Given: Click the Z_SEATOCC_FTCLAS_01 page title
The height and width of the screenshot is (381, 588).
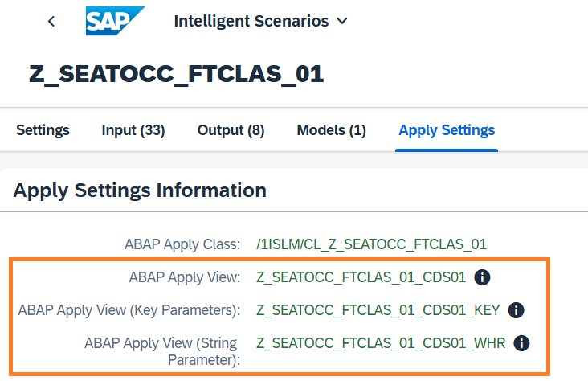Looking at the screenshot, I should click(x=176, y=73).
